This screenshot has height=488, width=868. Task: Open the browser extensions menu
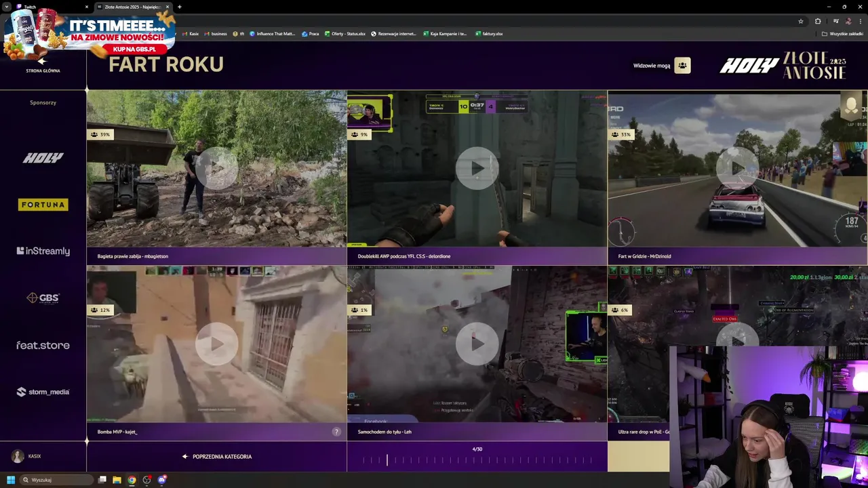[818, 21]
